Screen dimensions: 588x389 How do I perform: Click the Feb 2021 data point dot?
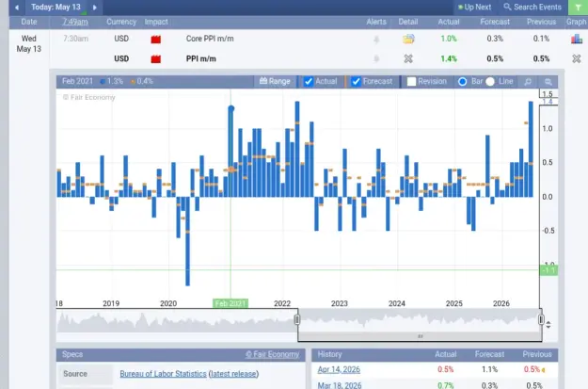pyautogui.click(x=231, y=109)
